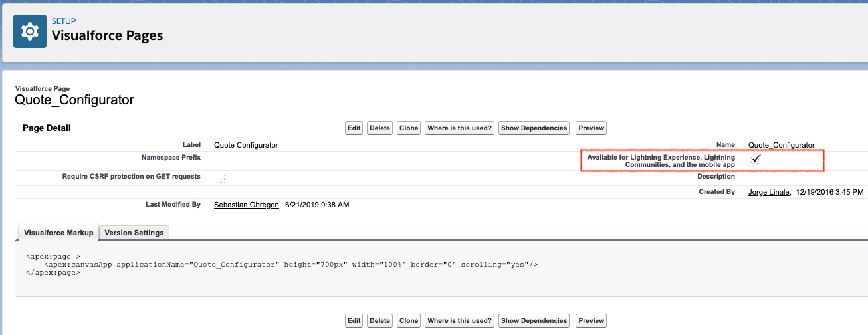Open top 'Where is this used?' button
The width and height of the screenshot is (868, 335).
[460, 128]
